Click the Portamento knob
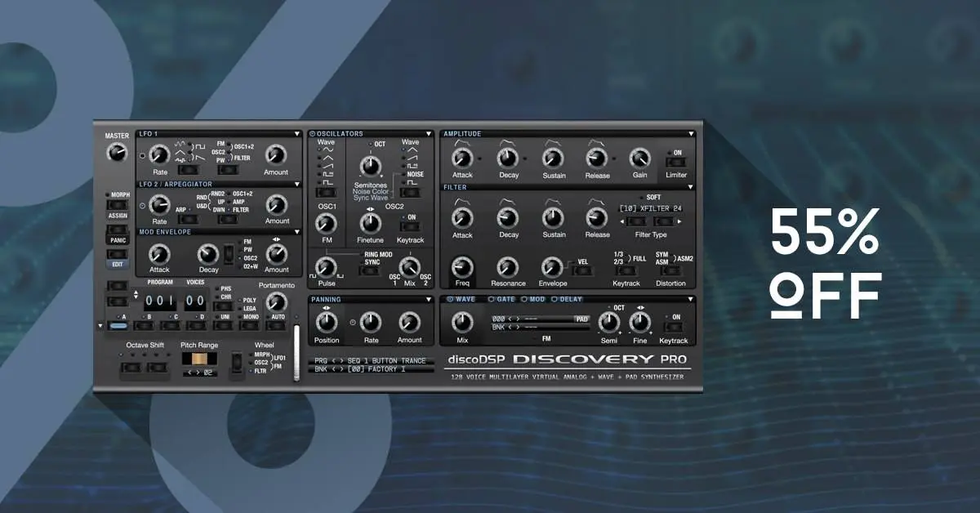The image size is (980, 513). [x=277, y=303]
